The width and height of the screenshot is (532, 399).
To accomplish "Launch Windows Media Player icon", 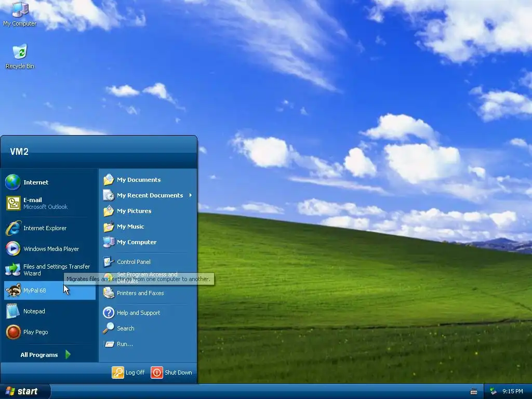I will 13,249.
